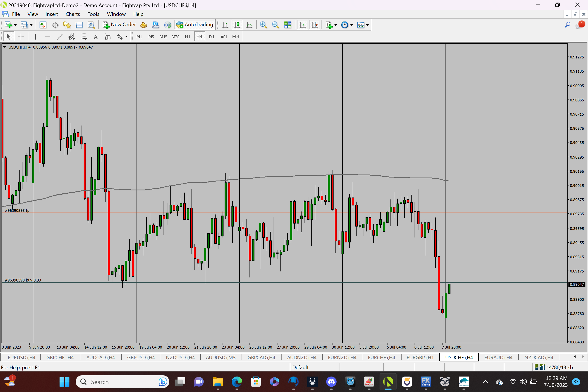Tile windows with the Tile icon
This screenshot has width=588, height=392.
pyautogui.click(x=288, y=25)
